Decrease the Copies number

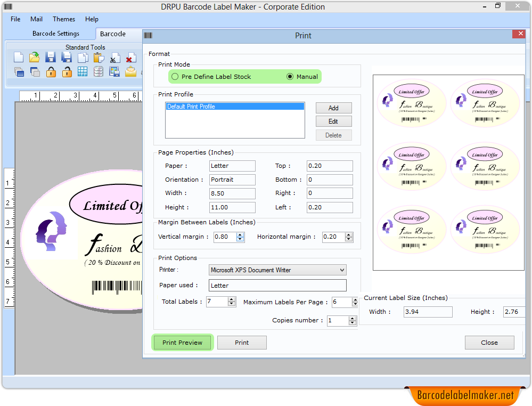(353, 323)
